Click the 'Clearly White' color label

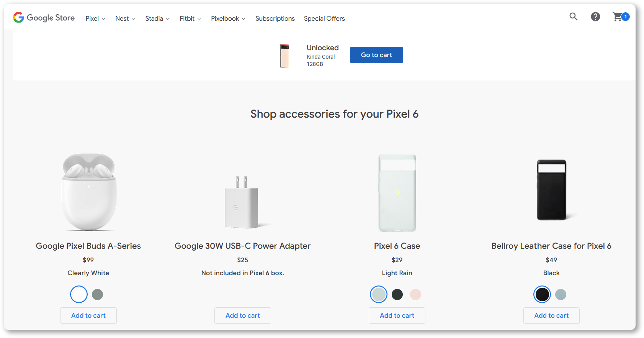[x=88, y=273]
